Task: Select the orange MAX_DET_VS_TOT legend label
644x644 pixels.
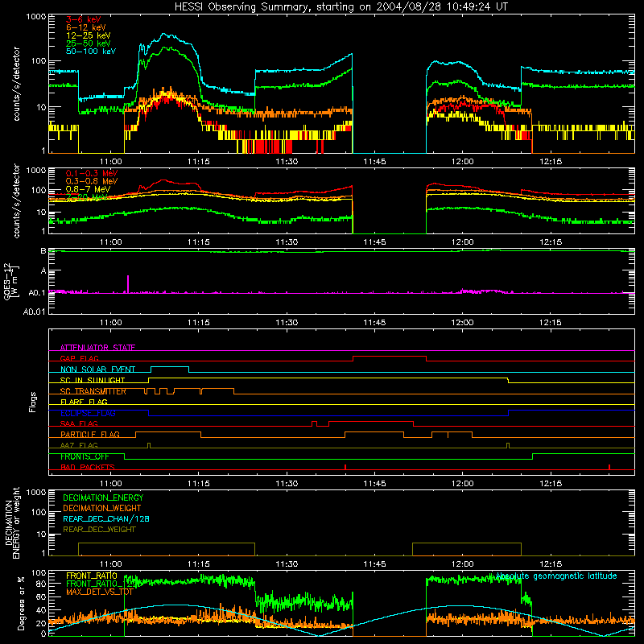Action: [x=99, y=592]
